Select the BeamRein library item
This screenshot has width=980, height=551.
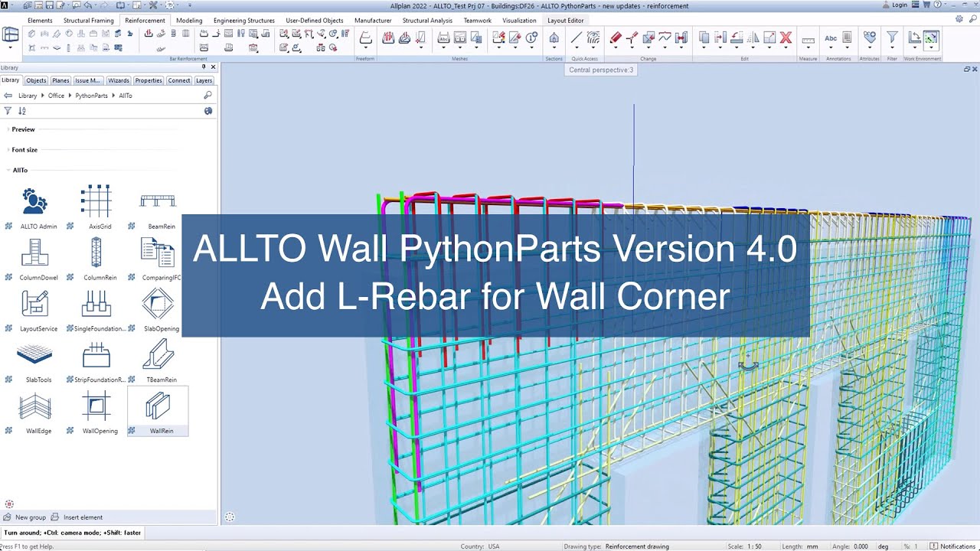[158, 207]
